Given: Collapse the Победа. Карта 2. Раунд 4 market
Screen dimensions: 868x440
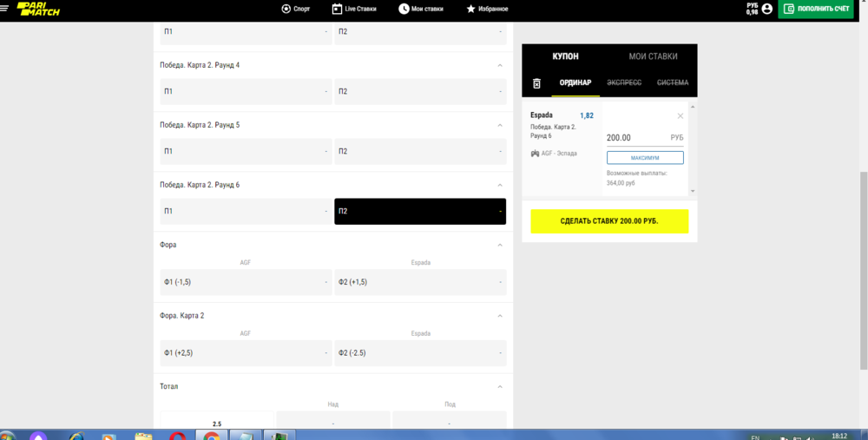Looking at the screenshot, I should 500,65.
